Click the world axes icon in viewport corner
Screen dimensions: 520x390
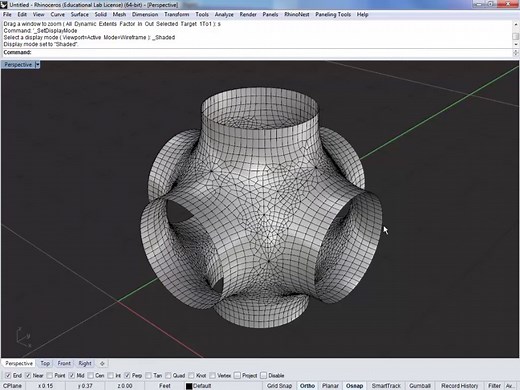coord(23,337)
